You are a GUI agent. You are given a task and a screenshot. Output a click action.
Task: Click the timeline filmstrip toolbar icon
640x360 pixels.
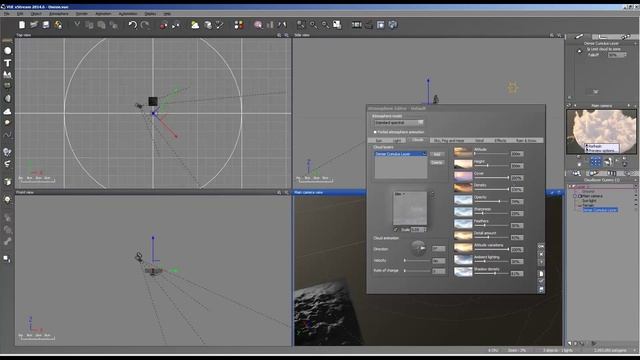click(357, 25)
